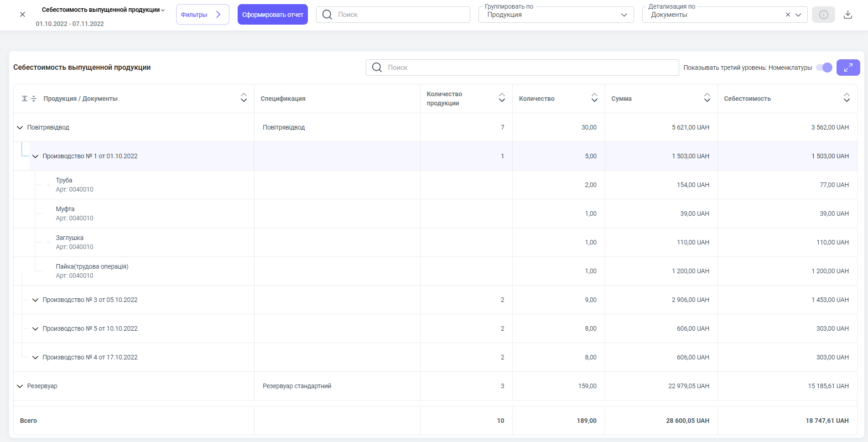Expand the Резервуар product row
Image resolution: width=868 pixels, height=442 pixels.
[20, 386]
